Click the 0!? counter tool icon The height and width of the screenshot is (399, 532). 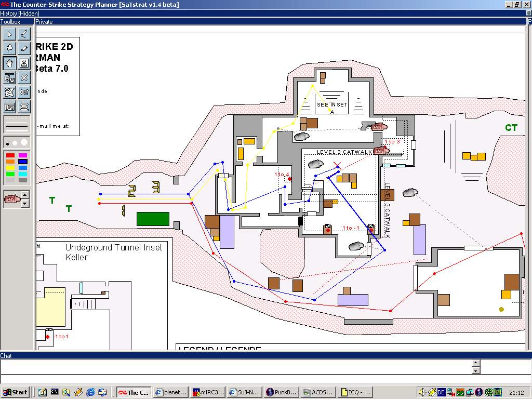(x=24, y=92)
